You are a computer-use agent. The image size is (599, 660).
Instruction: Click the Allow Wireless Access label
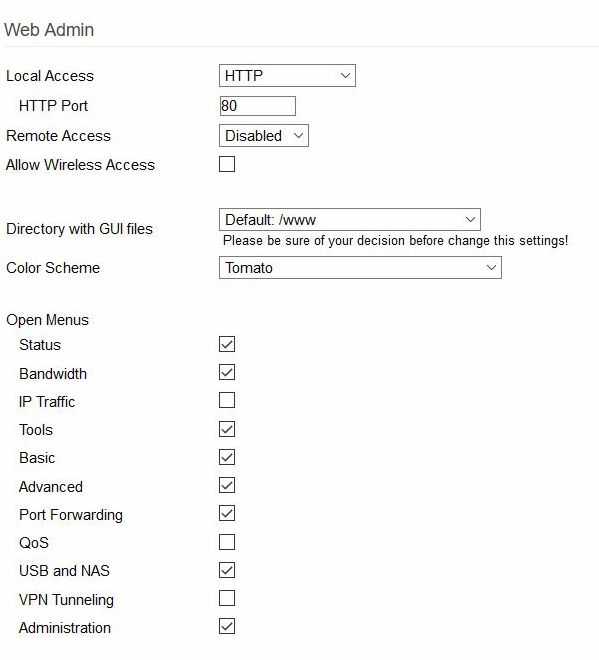pyautogui.click(x=80, y=165)
